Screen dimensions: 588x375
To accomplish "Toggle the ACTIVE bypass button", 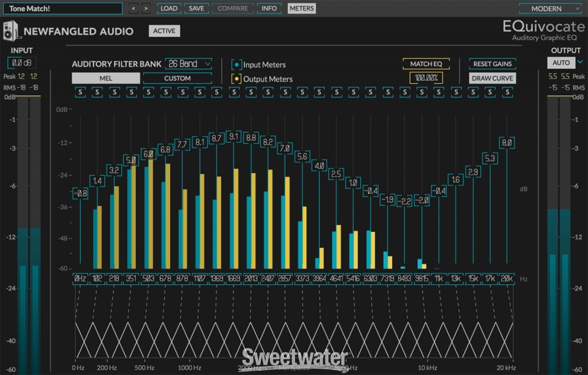I will click(x=164, y=31).
